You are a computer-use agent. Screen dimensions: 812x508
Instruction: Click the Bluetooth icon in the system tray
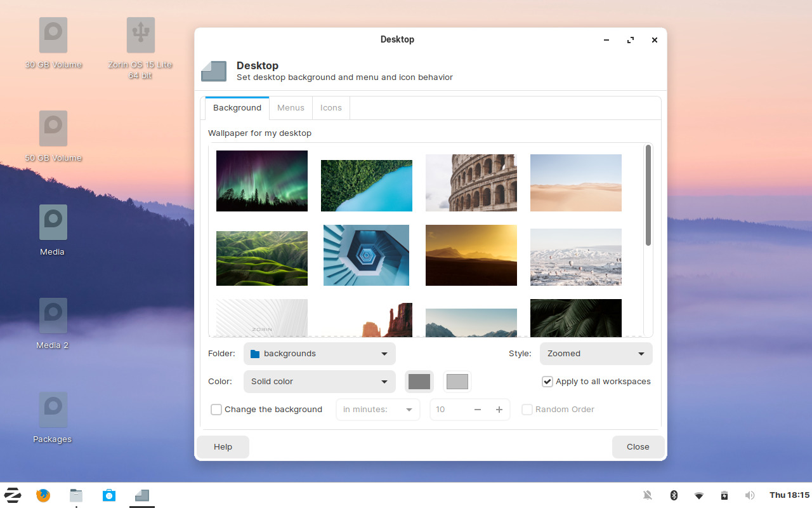click(x=674, y=495)
